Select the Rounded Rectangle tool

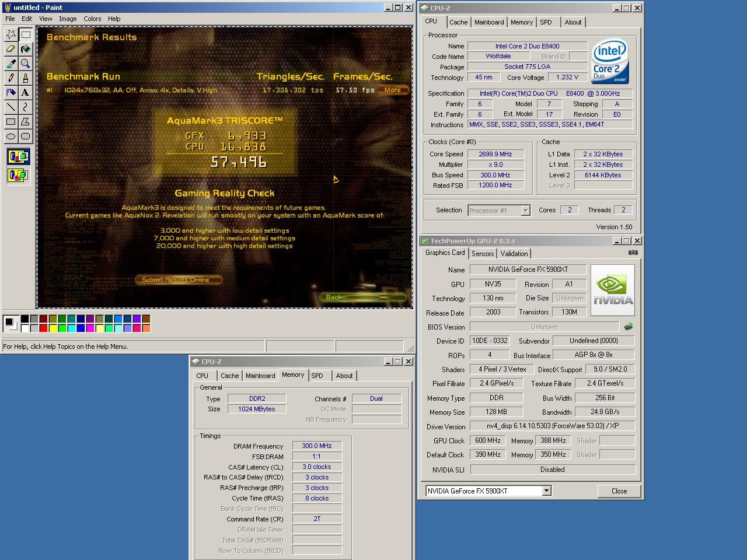tap(26, 136)
